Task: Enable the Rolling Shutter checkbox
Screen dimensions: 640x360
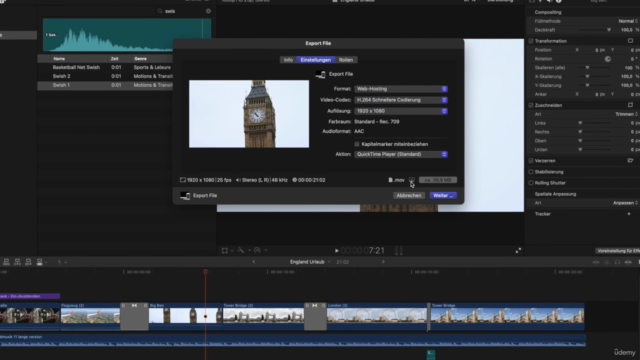Action: [x=531, y=183]
